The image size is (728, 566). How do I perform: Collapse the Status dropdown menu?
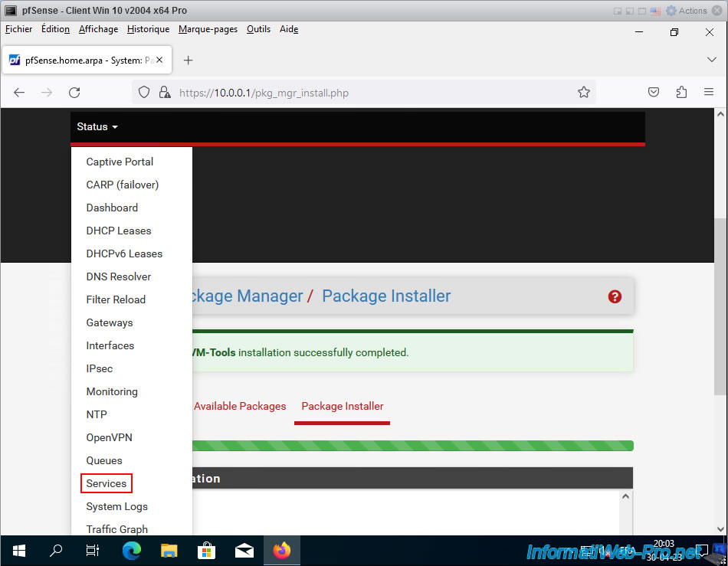coord(97,126)
